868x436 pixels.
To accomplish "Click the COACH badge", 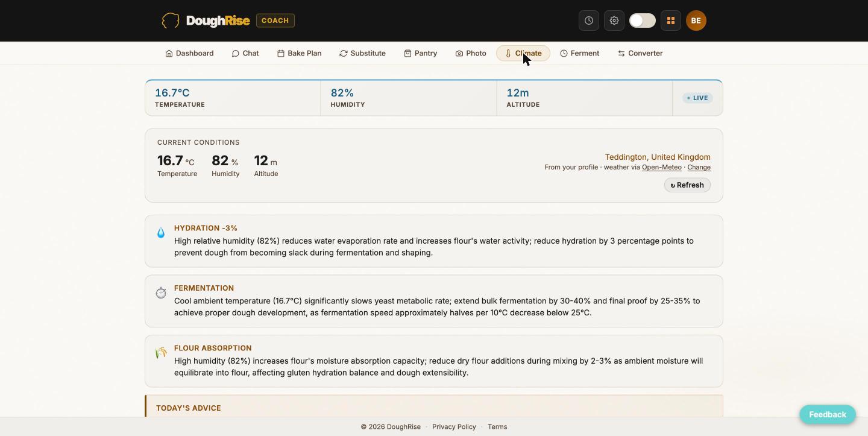I will coord(275,21).
